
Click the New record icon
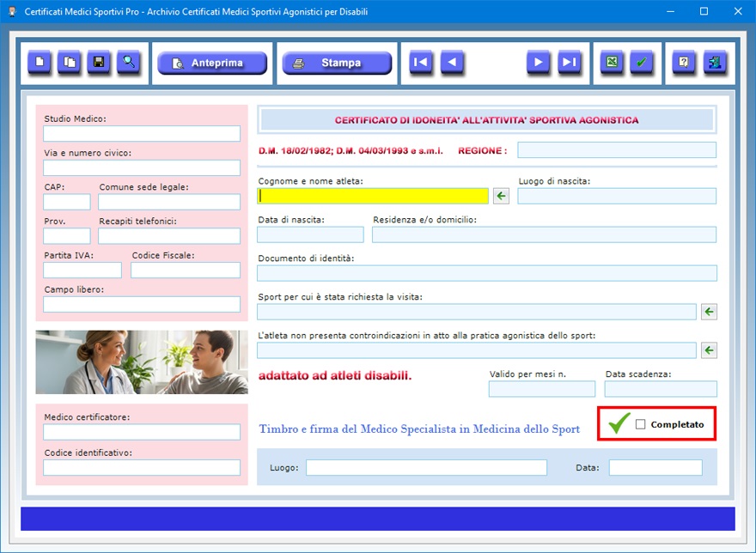[40, 63]
